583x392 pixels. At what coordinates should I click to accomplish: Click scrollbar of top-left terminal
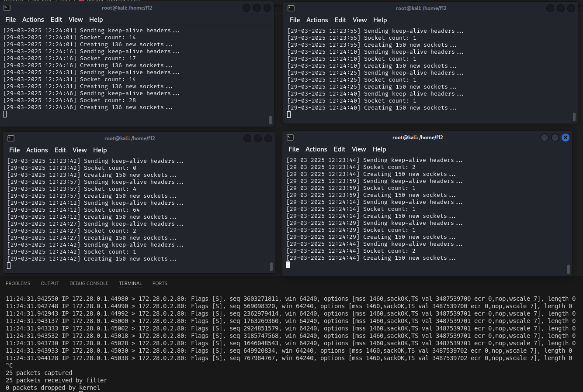click(271, 120)
